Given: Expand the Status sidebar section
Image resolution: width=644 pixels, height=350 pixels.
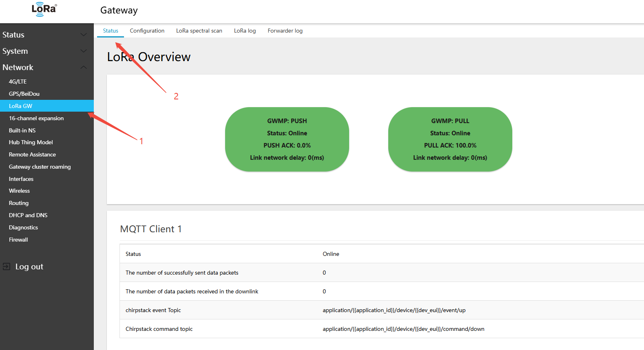Looking at the screenshot, I should (45, 35).
